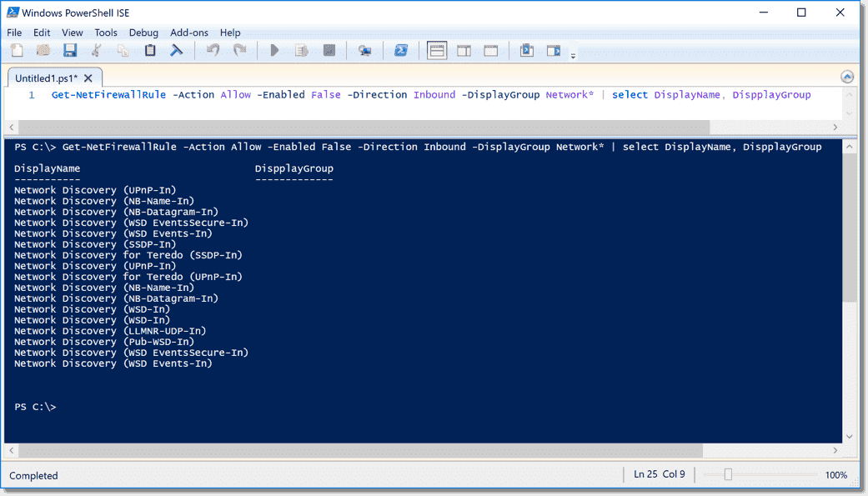Toggle Show Script Pane Right view
Image resolution: width=868 pixels, height=496 pixels.
click(464, 50)
